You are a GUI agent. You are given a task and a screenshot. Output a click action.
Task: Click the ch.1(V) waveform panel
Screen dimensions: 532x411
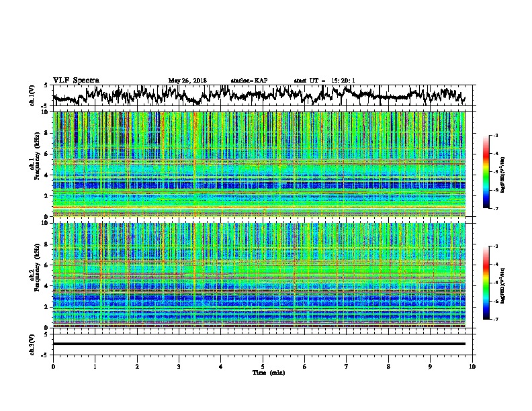pyautogui.click(x=264, y=95)
